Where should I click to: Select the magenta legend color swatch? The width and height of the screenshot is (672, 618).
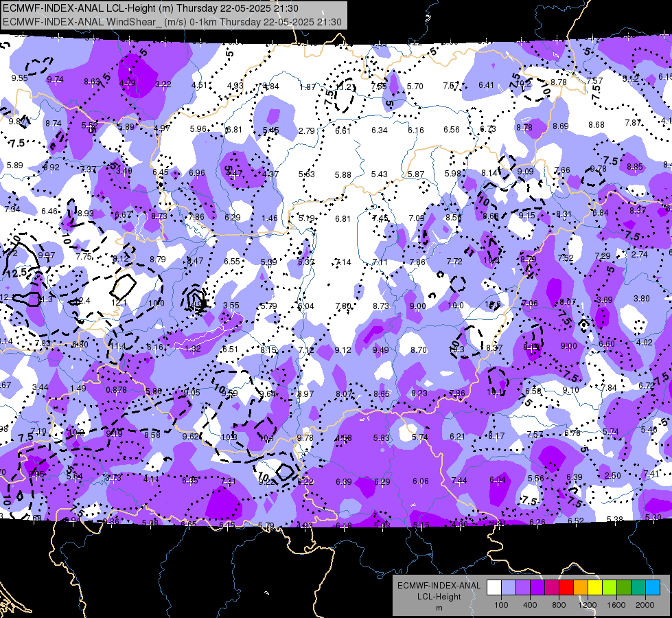pos(552,587)
